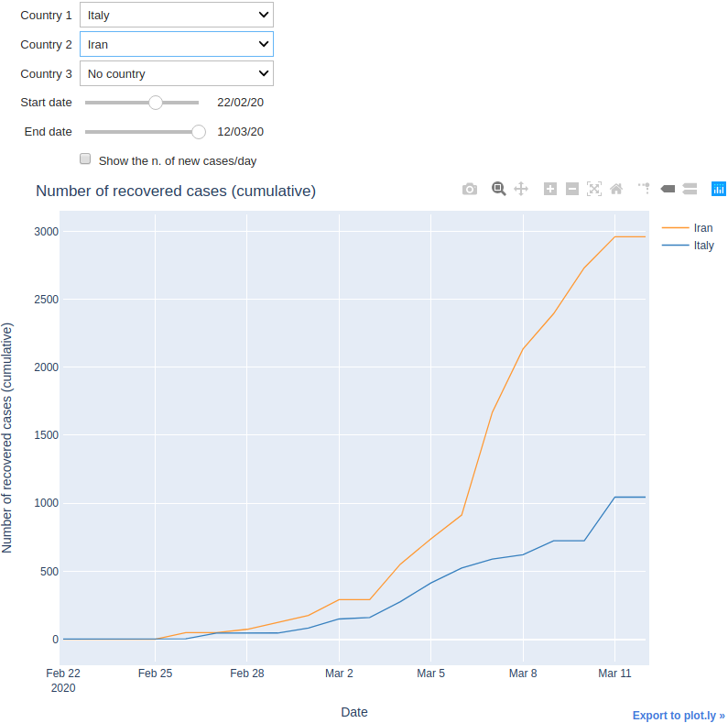The image size is (728, 723).
Task: Click the End date slider handle
Action: click(199, 132)
